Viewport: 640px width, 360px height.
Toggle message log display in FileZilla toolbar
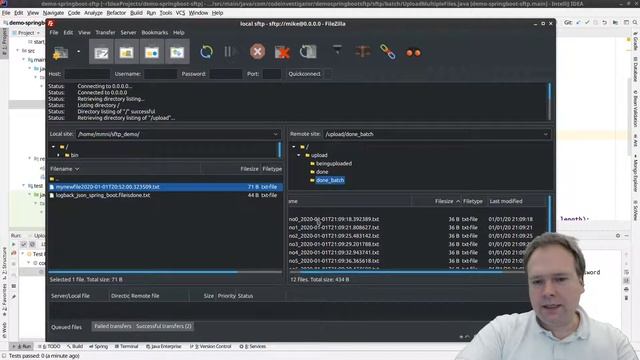(x=101, y=52)
